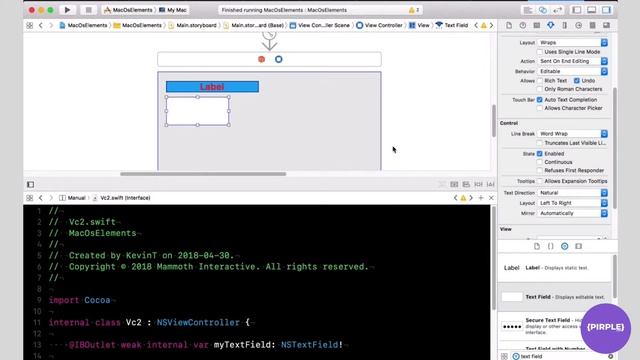Screen dimensions: 640x360
Task: Toggle the library grid view icon
Action: (504, 356)
